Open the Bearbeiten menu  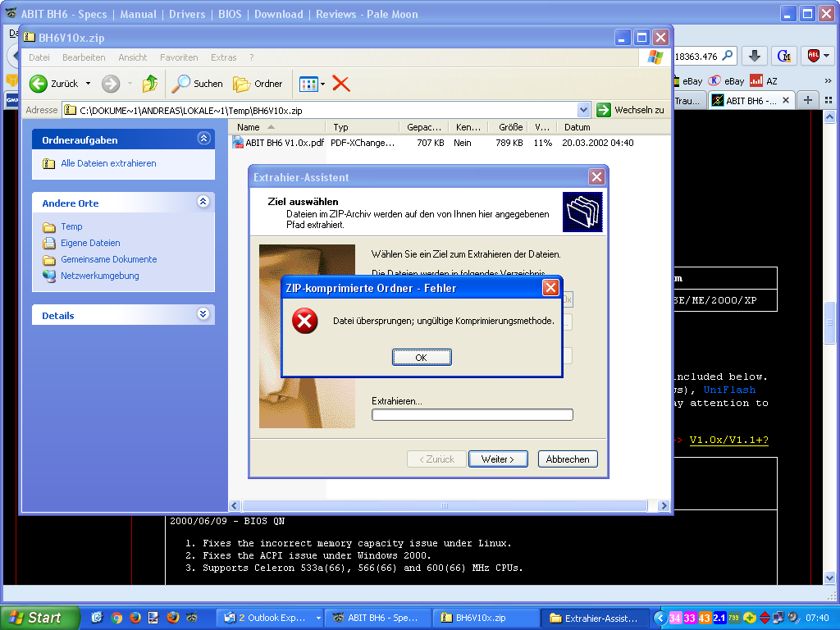(x=84, y=57)
